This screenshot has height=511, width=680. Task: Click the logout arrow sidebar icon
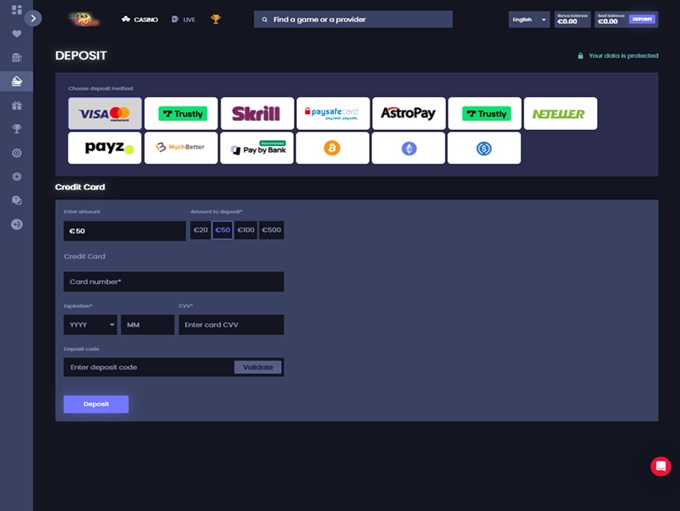click(16, 225)
